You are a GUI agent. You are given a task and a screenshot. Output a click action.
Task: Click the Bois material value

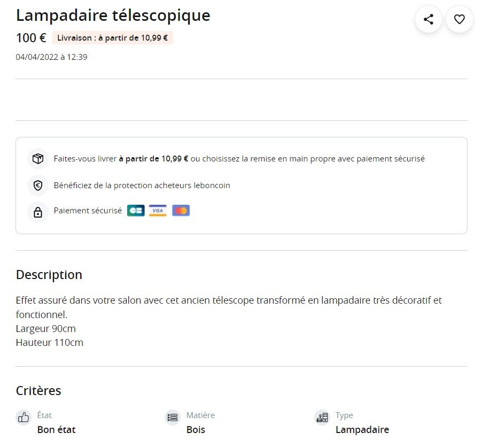point(196,430)
